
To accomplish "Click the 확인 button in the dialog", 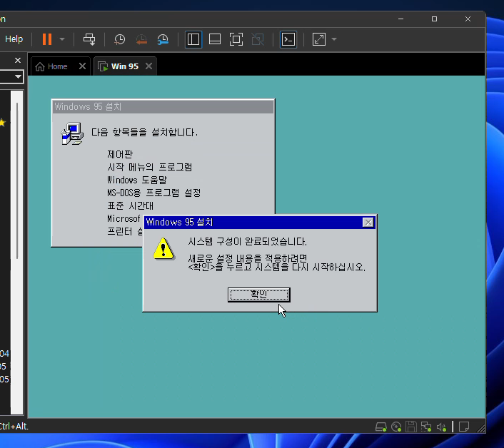I will (x=258, y=295).
